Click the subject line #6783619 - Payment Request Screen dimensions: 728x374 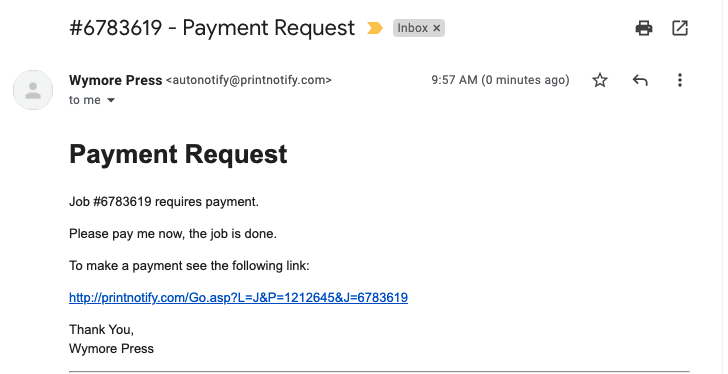click(212, 28)
